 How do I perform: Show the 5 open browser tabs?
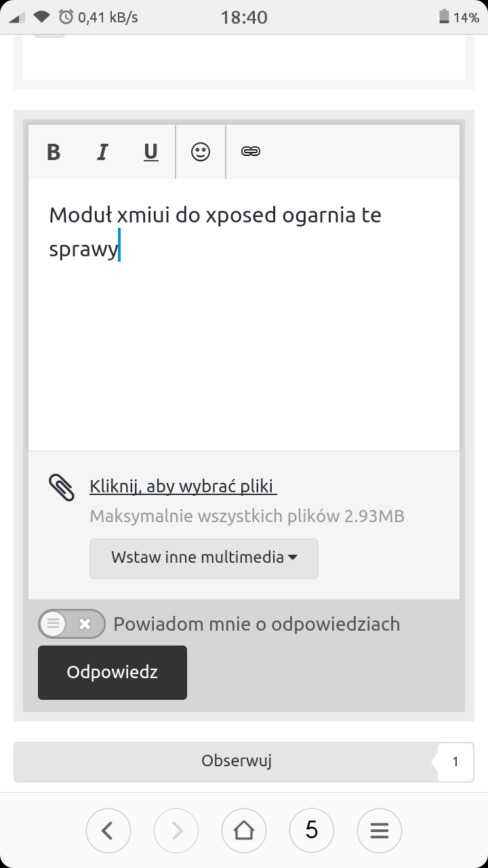(312, 829)
